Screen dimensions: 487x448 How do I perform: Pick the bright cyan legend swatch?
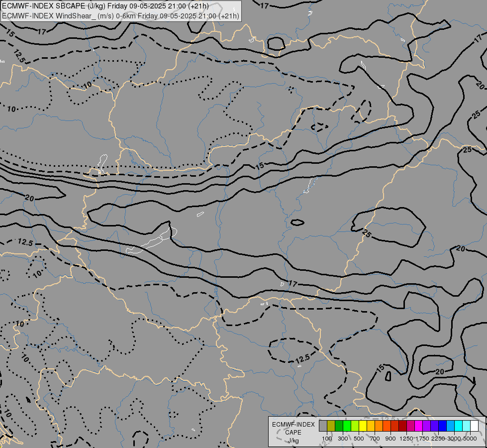pos(459,426)
